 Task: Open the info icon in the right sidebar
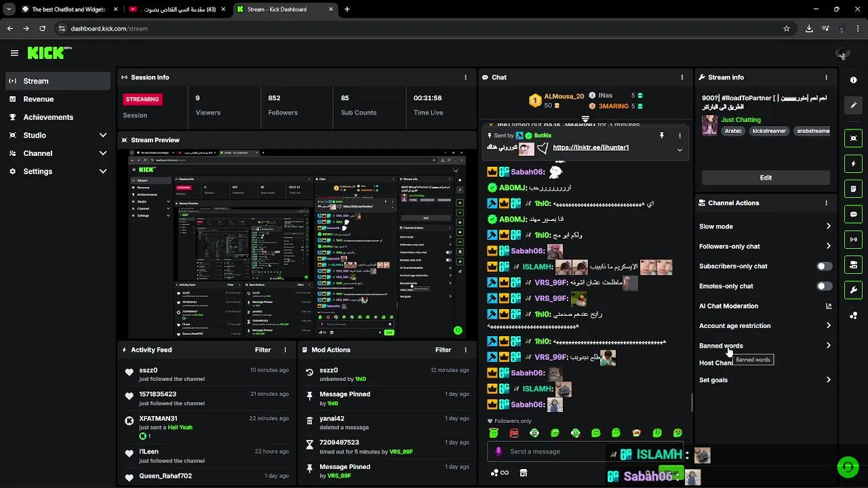point(853,80)
